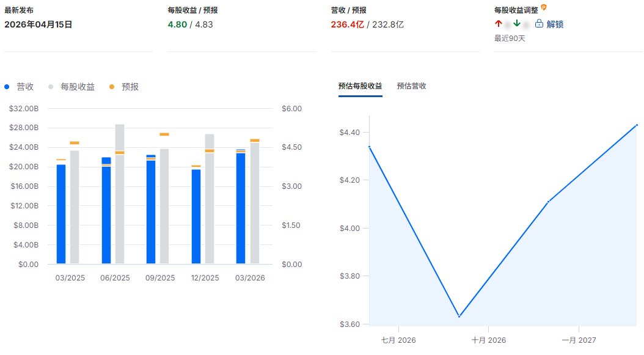644x355 pixels.
Task: Click the 4.83 EPS forecast value
Action: [x=203, y=24]
